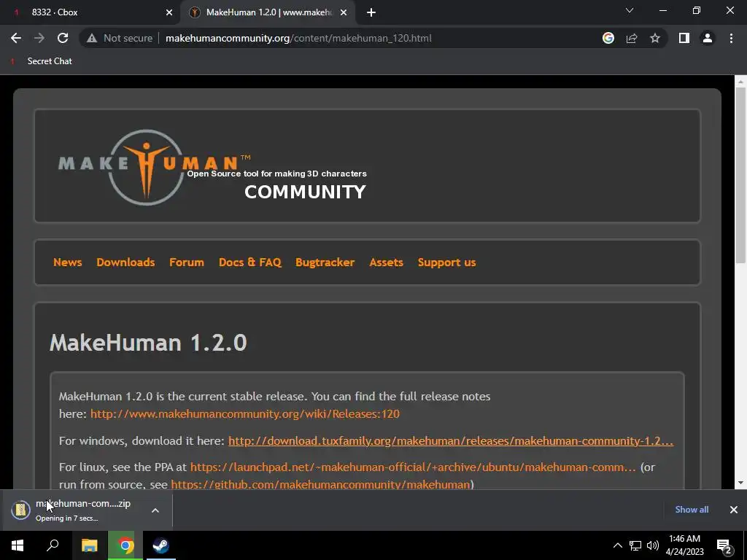
Task: Go back with the browser back arrow
Action: [16, 38]
